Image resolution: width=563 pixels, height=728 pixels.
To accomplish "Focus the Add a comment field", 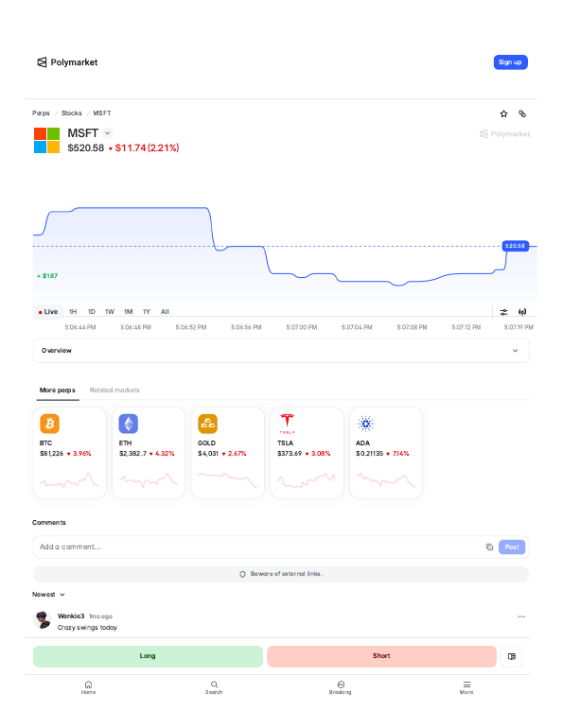I will coord(260,546).
